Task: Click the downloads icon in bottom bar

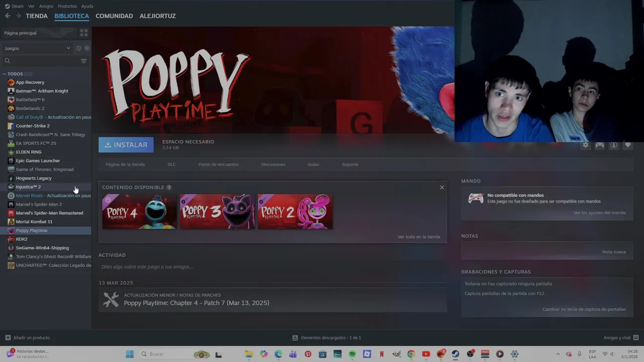Action: (295, 338)
